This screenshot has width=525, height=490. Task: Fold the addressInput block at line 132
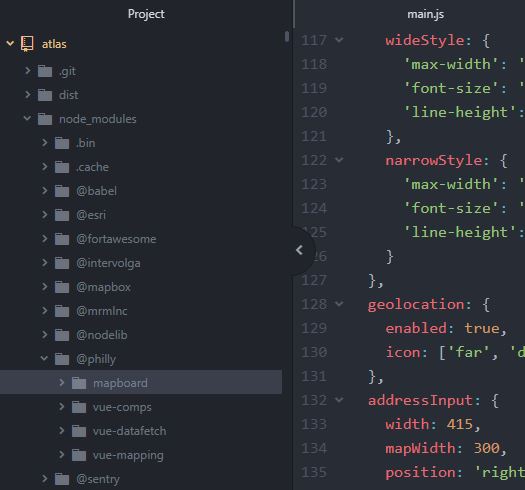339,400
